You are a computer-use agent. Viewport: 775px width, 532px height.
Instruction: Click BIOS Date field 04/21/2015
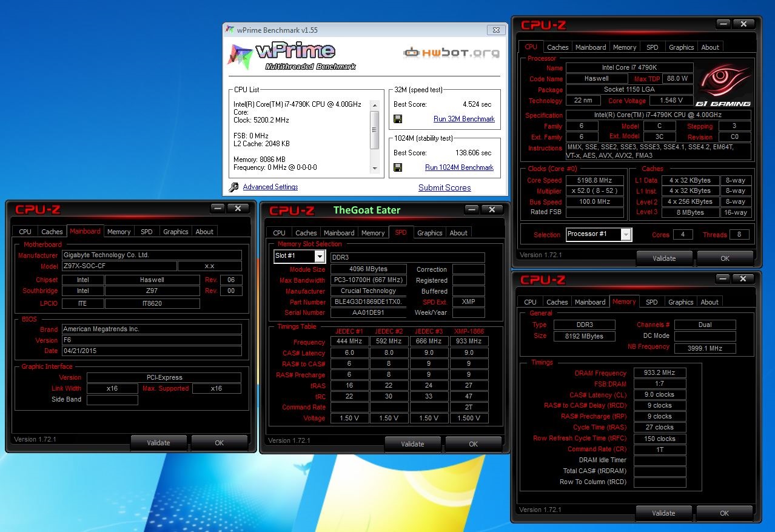[x=152, y=351]
